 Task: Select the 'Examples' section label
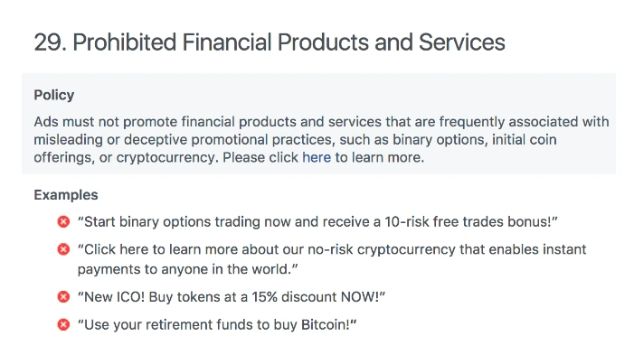[66, 194]
